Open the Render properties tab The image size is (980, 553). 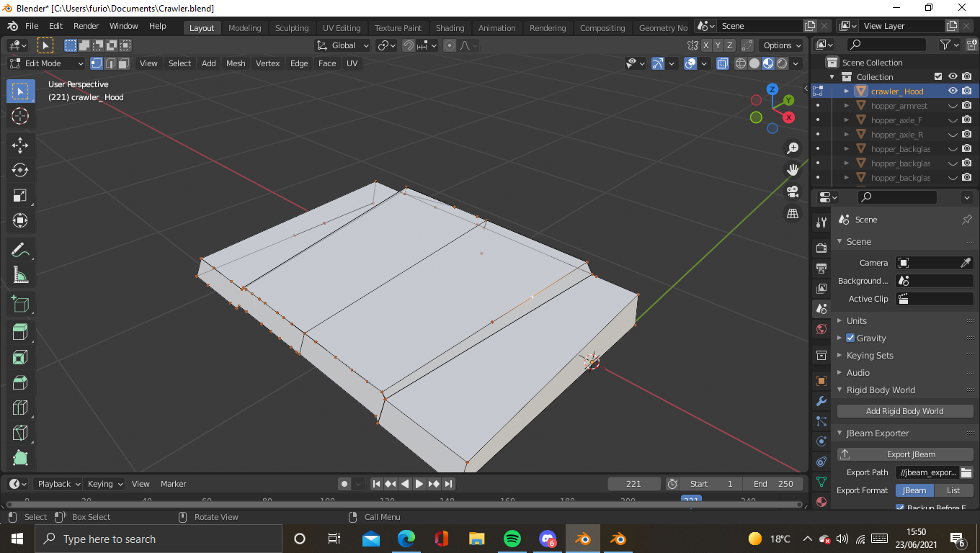pyautogui.click(x=821, y=248)
